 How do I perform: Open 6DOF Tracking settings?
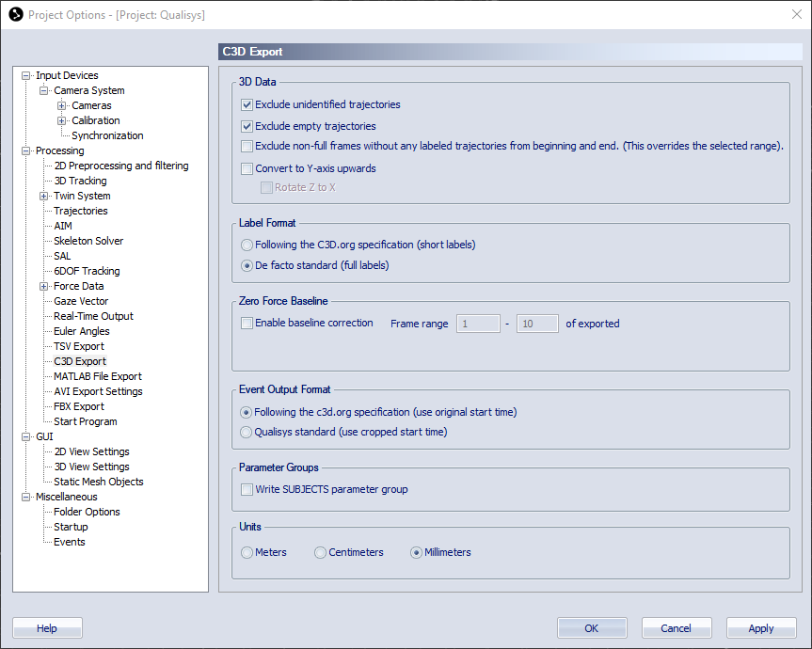(x=87, y=271)
